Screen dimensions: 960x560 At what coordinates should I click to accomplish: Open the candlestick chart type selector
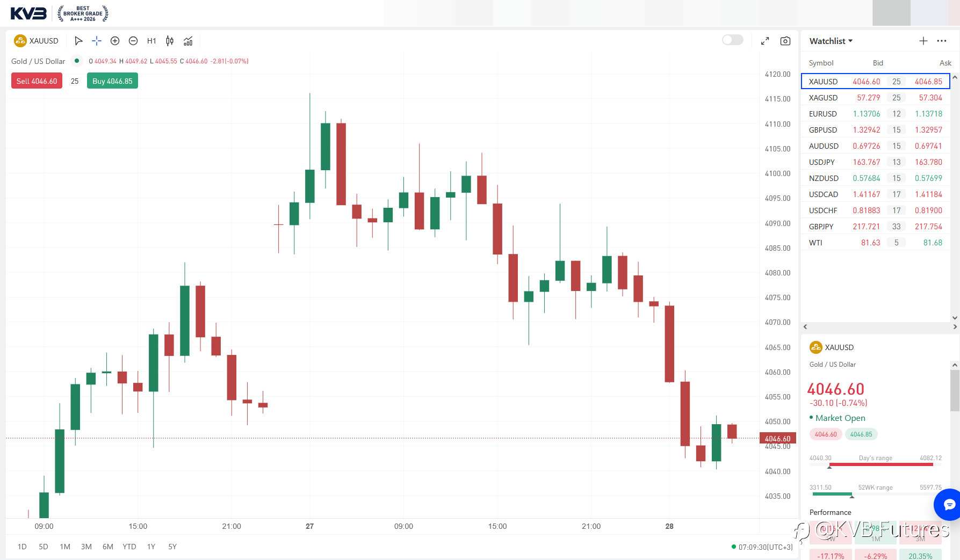point(170,41)
